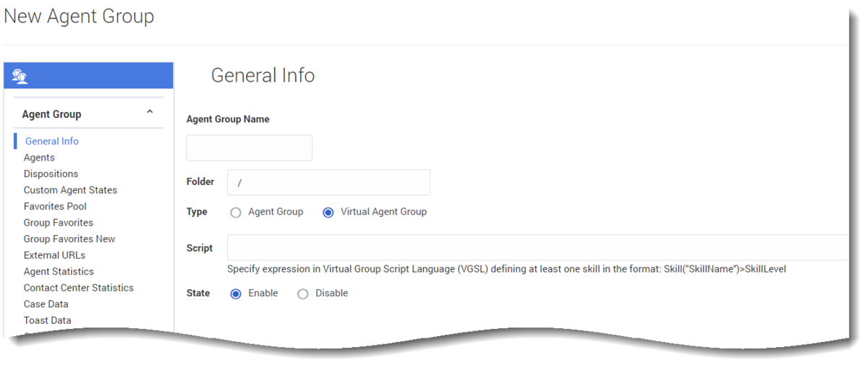
Task: Click the Folder path field
Action: pyautogui.click(x=328, y=182)
